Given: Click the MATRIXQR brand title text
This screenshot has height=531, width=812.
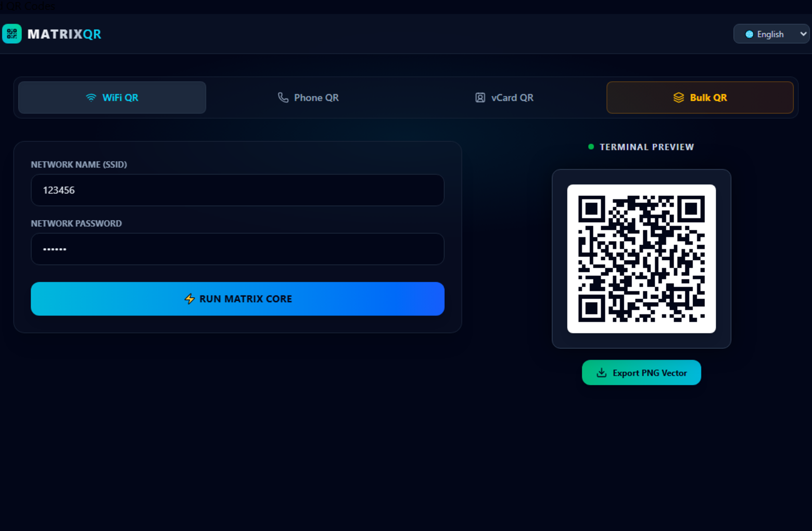Looking at the screenshot, I should (x=64, y=34).
